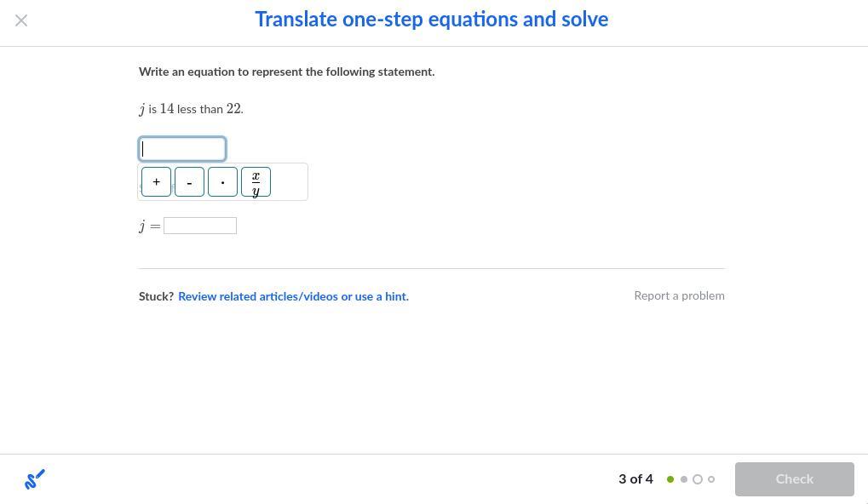Close the exercise with the X icon
The height and width of the screenshot is (504, 868).
click(21, 20)
